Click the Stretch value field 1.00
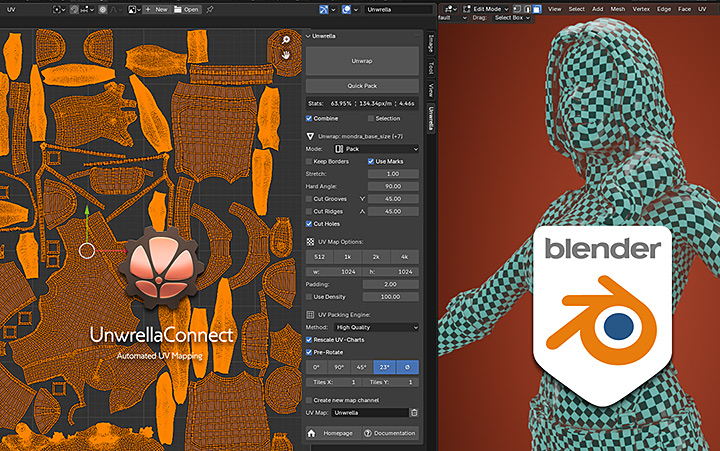Image resolution: width=720 pixels, height=451 pixels. (x=393, y=174)
